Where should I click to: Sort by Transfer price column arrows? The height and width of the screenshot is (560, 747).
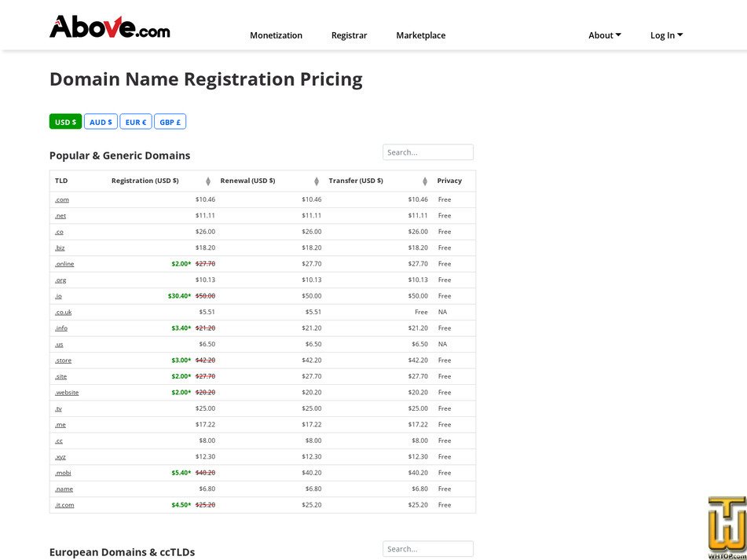(x=425, y=181)
